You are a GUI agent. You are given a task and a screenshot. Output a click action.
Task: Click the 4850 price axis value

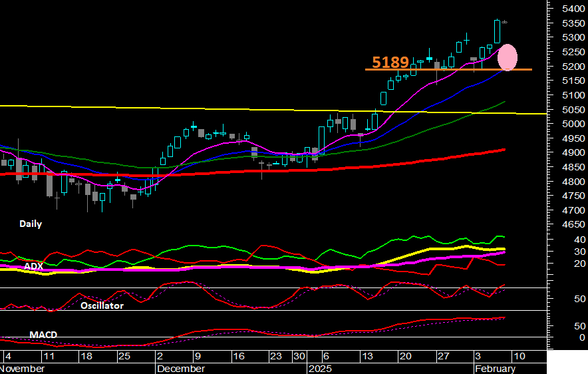(x=573, y=167)
